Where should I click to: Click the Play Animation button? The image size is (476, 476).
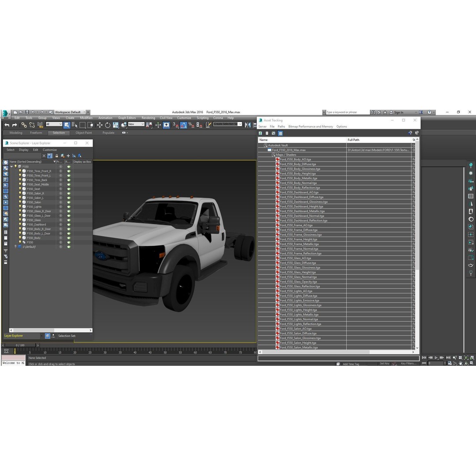coord(436,357)
